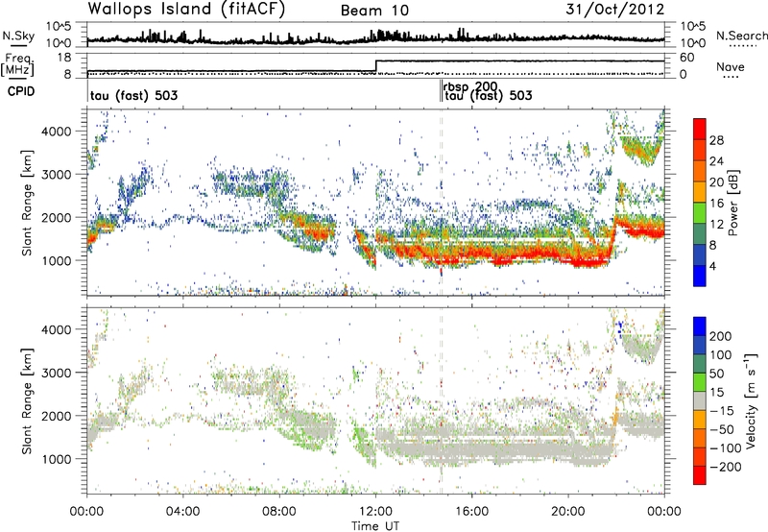Click the '12:00' time tick label
The image size is (768, 532).
coord(375,512)
